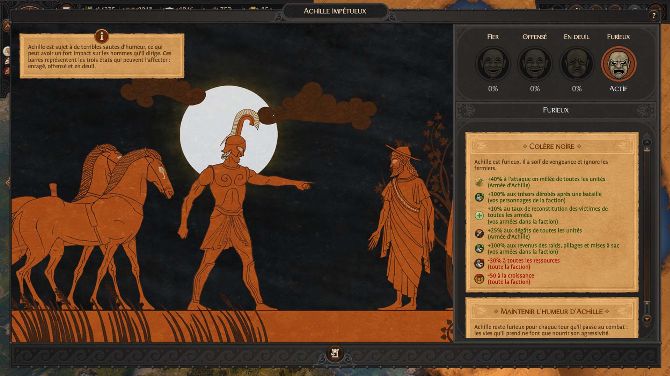Click the round emblem button at bottom center
The image size is (670, 376).
(x=335, y=353)
